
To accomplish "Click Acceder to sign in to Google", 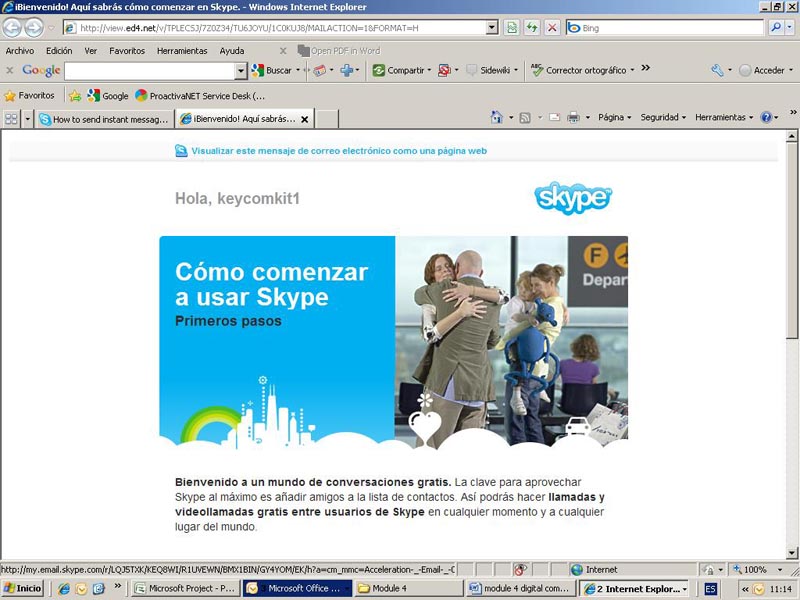I will pos(762,70).
